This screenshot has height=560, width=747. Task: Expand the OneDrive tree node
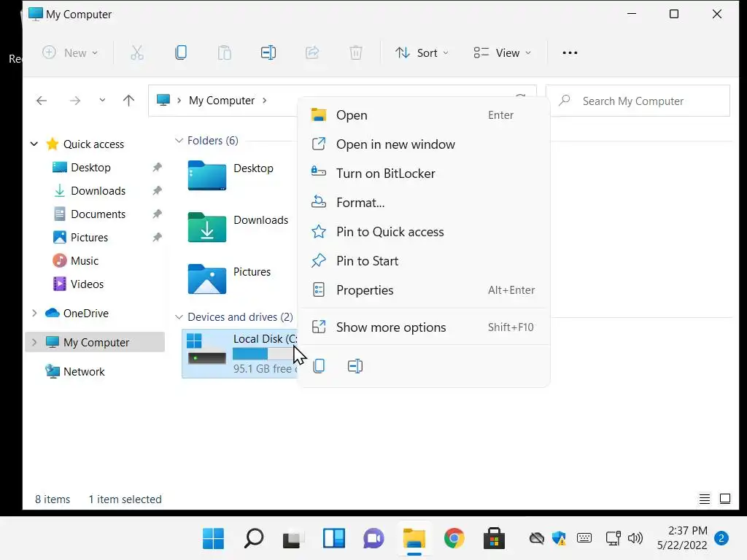(x=34, y=313)
